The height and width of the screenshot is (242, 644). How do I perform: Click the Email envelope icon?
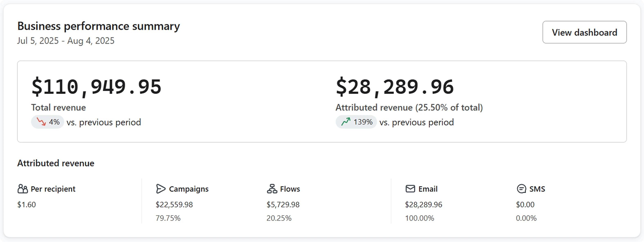pyautogui.click(x=410, y=189)
